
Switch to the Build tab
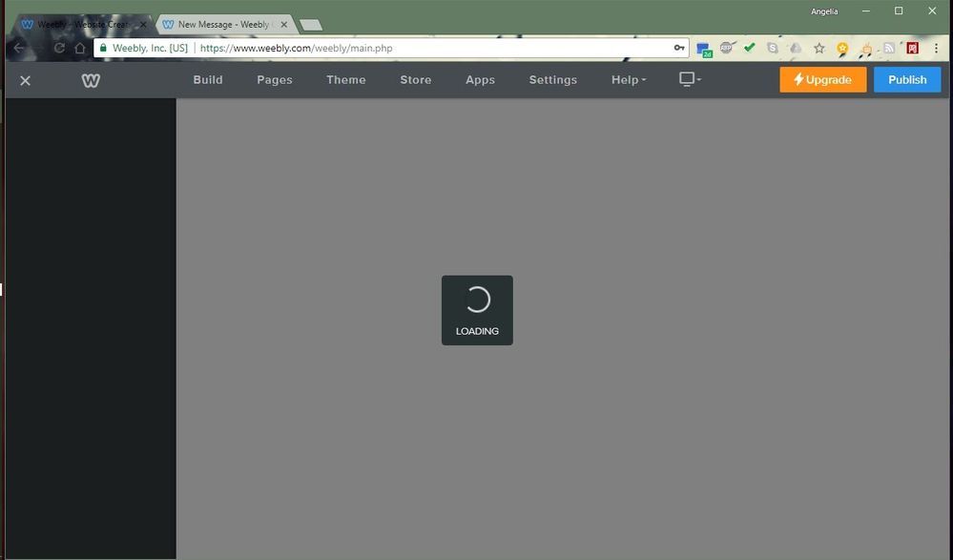(208, 80)
